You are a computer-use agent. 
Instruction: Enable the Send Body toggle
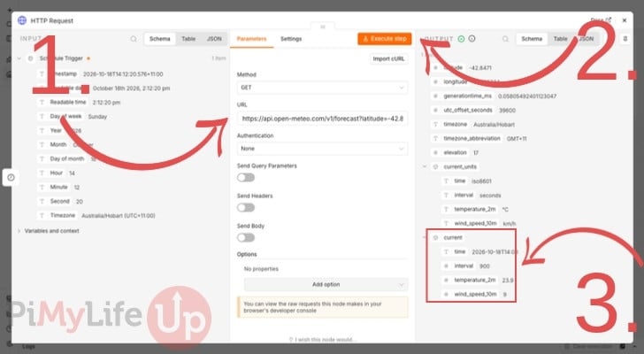coord(246,237)
